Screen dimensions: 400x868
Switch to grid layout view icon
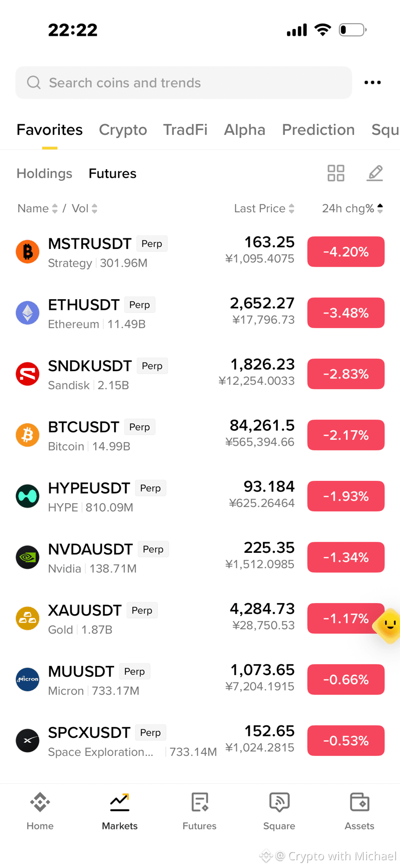(336, 173)
